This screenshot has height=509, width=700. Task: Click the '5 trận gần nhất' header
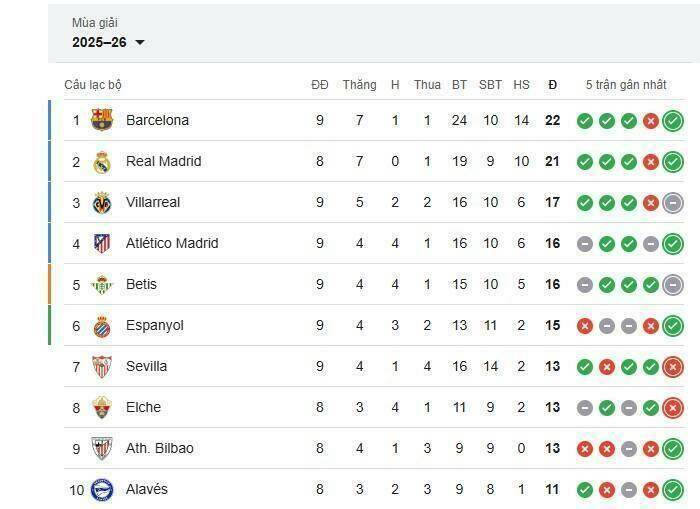626,85
